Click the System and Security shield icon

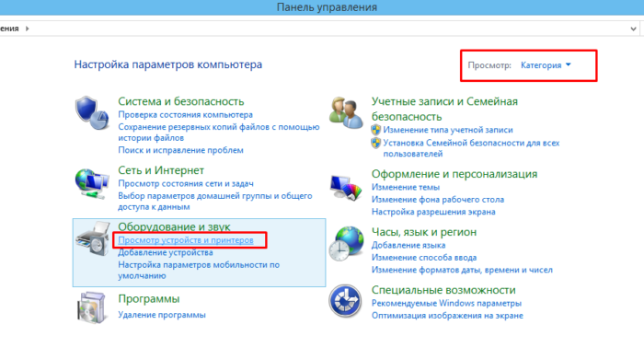click(x=92, y=113)
